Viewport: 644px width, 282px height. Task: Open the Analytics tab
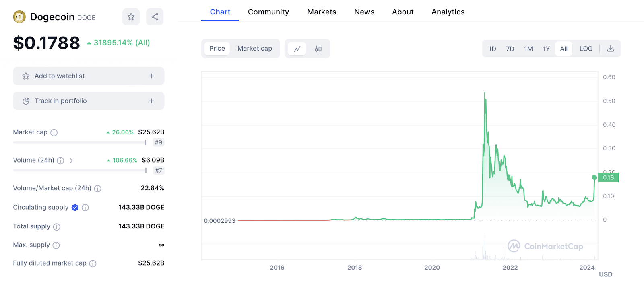click(x=448, y=12)
